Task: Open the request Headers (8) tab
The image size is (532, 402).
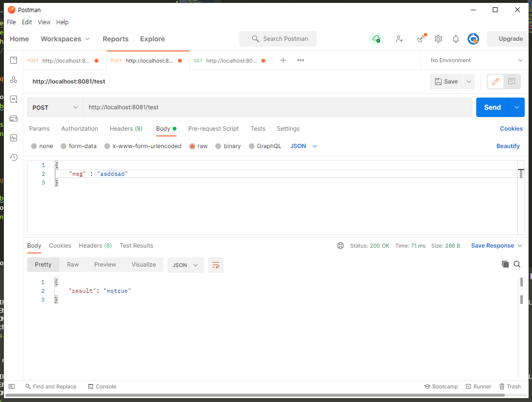Action: pos(126,129)
